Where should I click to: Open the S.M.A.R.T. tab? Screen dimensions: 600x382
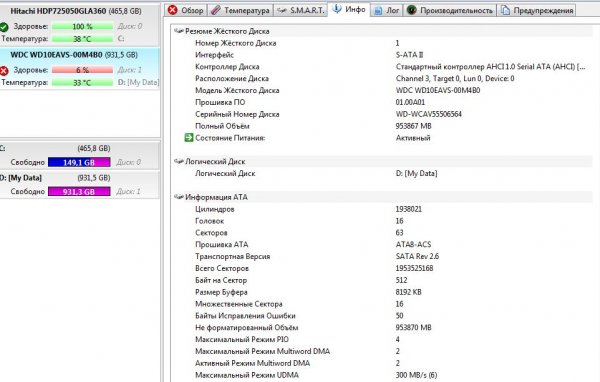click(x=301, y=10)
